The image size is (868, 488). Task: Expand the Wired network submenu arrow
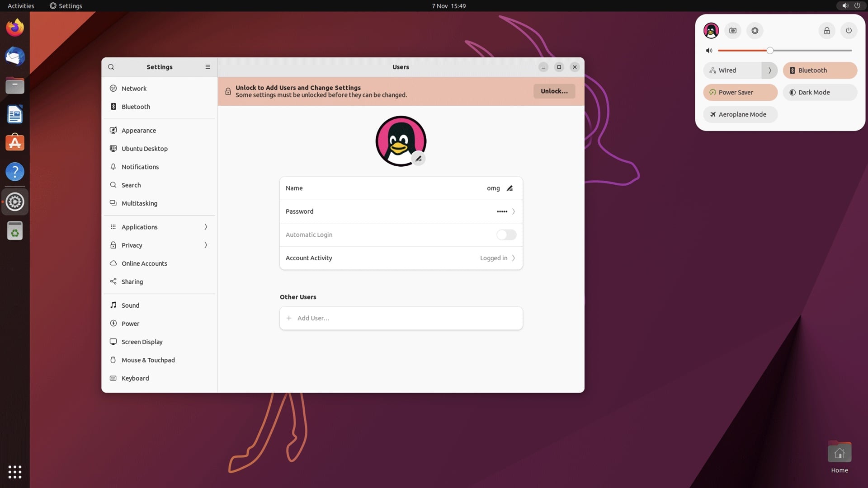tap(770, 70)
